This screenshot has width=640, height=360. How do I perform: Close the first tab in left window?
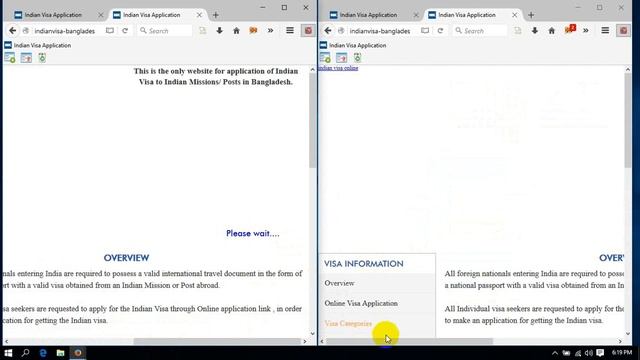pos(100,15)
